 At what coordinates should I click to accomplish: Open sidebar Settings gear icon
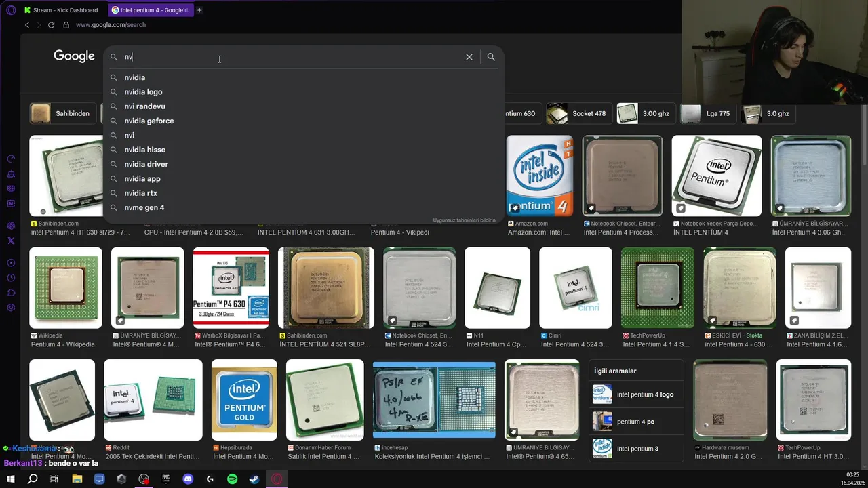click(x=11, y=308)
